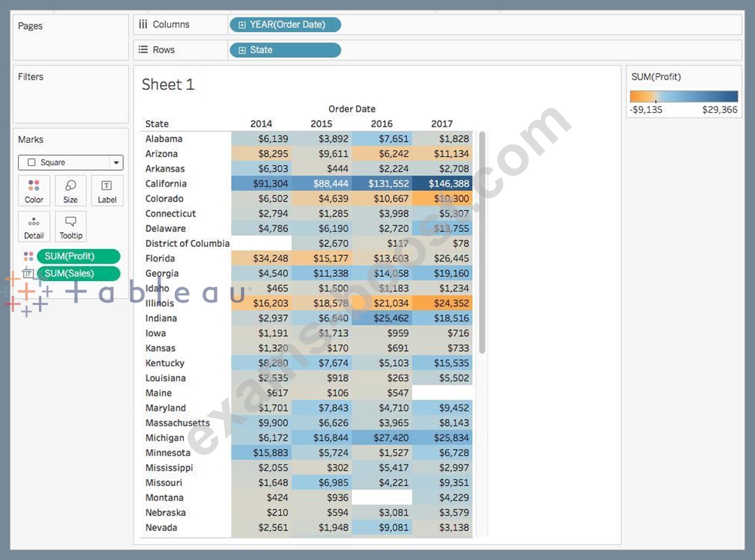Click the Order Date header
755x560 pixels.
352,109
